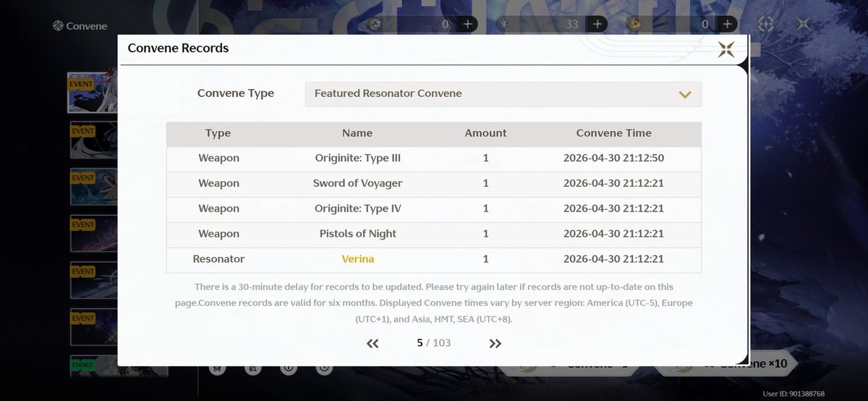The width and height of the screenshot is (868, 401).
Task: Click the Convene Type label
Action: pos(236,93)
